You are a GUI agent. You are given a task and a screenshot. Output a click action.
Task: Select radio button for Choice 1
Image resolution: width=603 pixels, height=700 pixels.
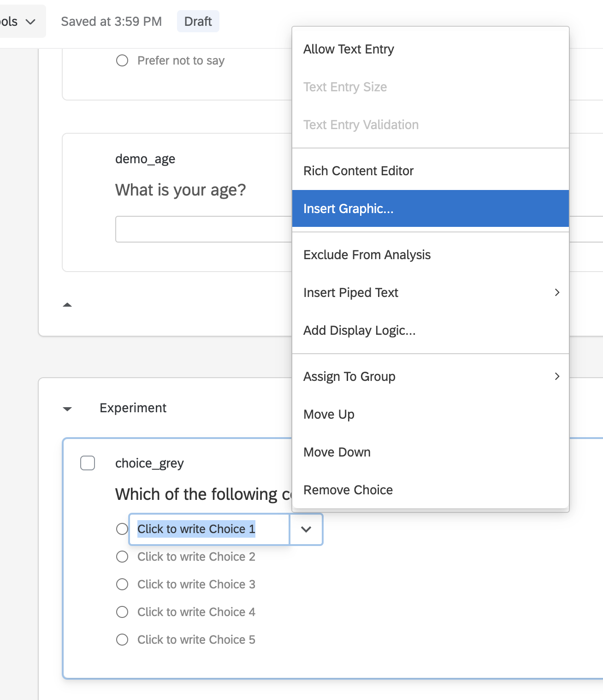pyautogui.click(x=122, y=529)
